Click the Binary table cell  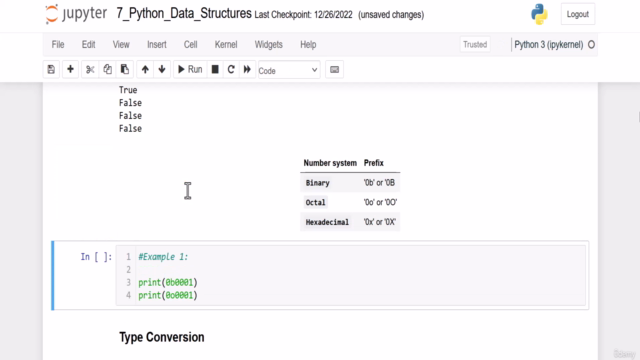tap(318, 183)
